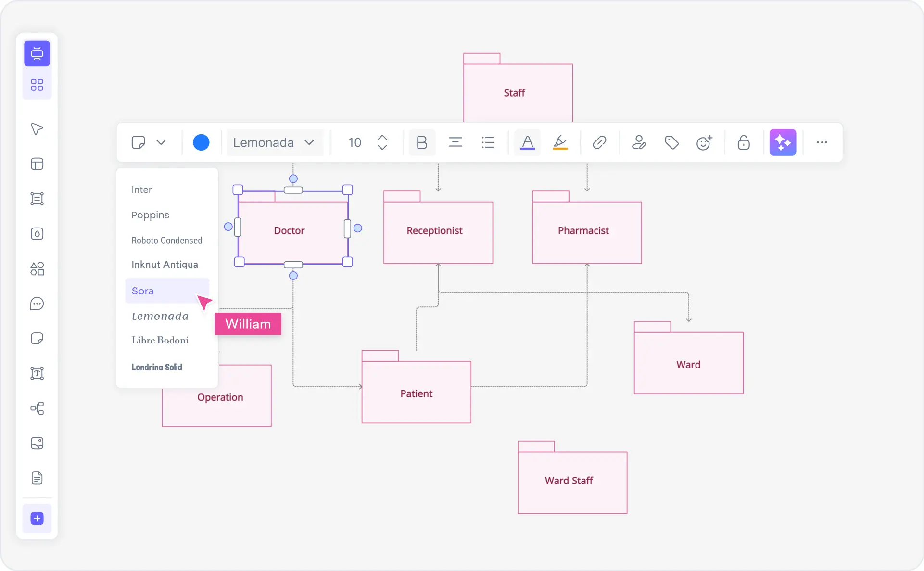Toggle the text highlighter
This screenshot has height=571, width=924.
point(560,142)
